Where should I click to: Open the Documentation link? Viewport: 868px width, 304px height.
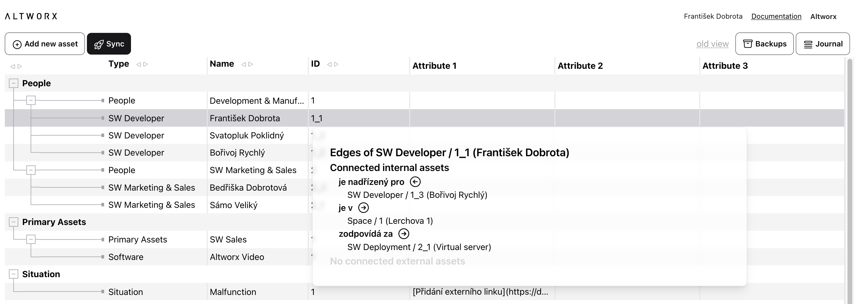coord(776,17)
